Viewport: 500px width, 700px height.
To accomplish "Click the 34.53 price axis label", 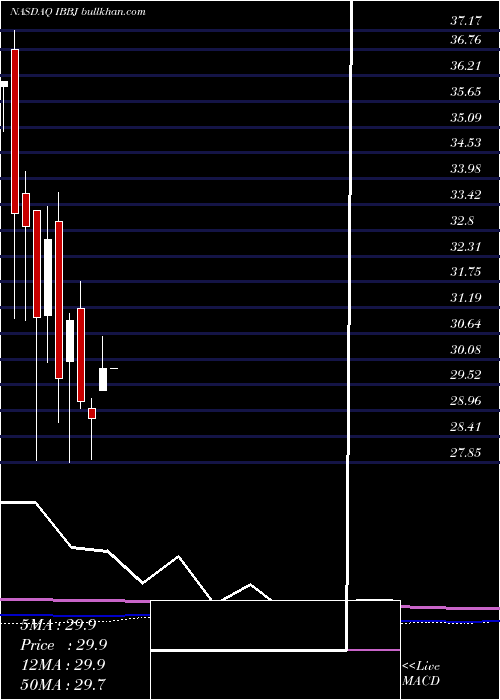I will coord(466,143).
